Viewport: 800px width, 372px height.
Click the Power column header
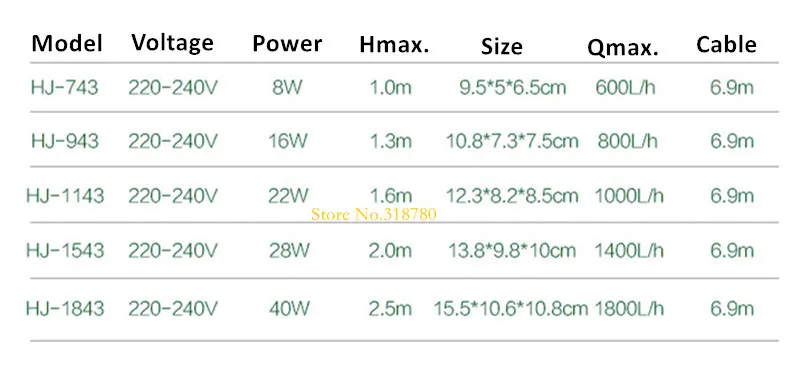(x=287, y=43)
